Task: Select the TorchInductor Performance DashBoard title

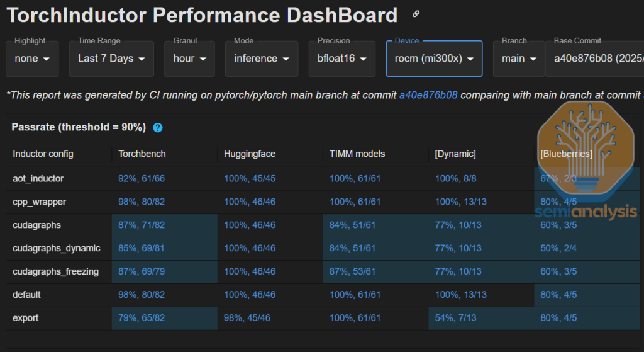Action: pos(202,15)
